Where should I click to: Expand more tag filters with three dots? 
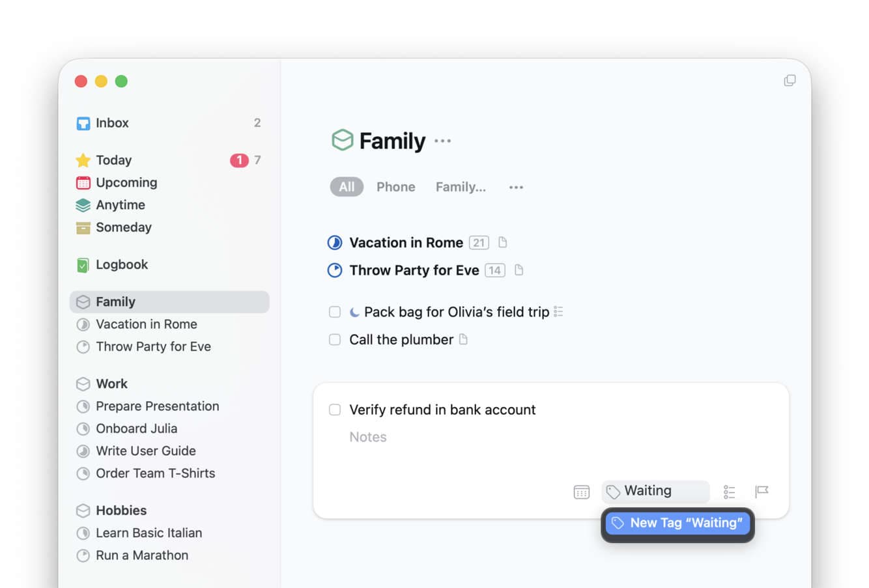coord(516,188)
